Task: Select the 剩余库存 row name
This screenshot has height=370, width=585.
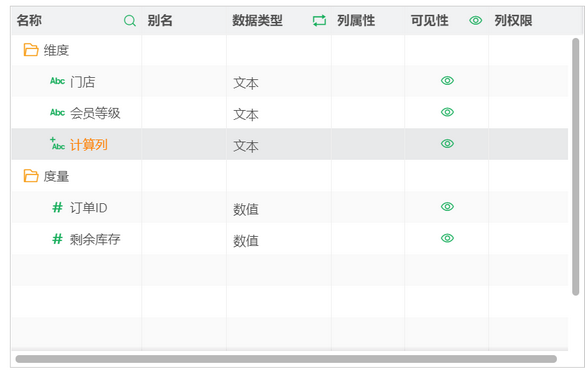Action: tap(95, 239)
